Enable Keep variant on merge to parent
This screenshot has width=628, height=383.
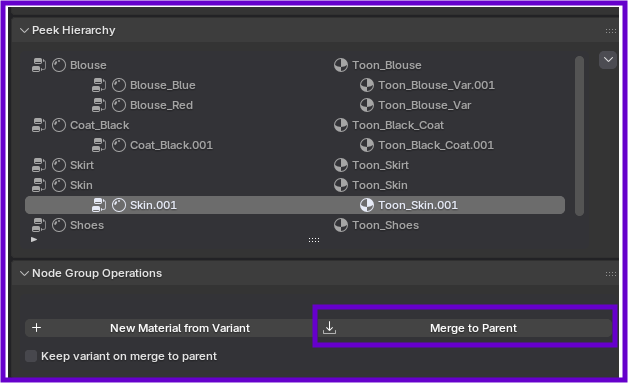click(31, 356)
